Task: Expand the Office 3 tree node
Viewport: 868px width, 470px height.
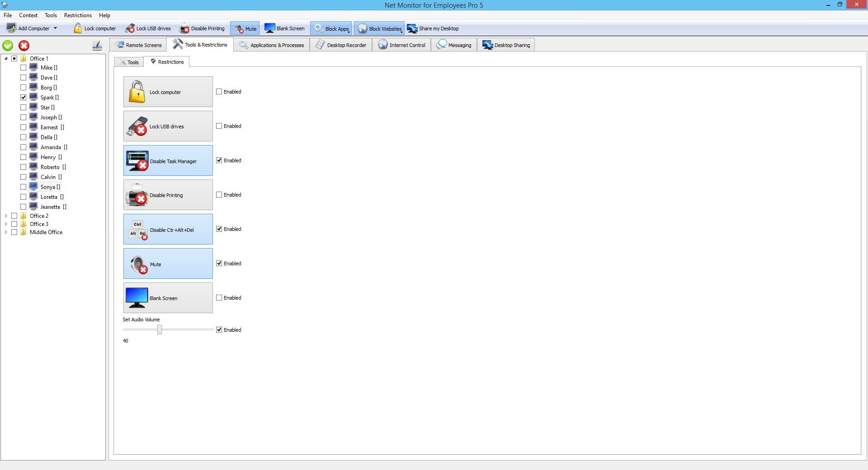Action: tap(6, 224)
